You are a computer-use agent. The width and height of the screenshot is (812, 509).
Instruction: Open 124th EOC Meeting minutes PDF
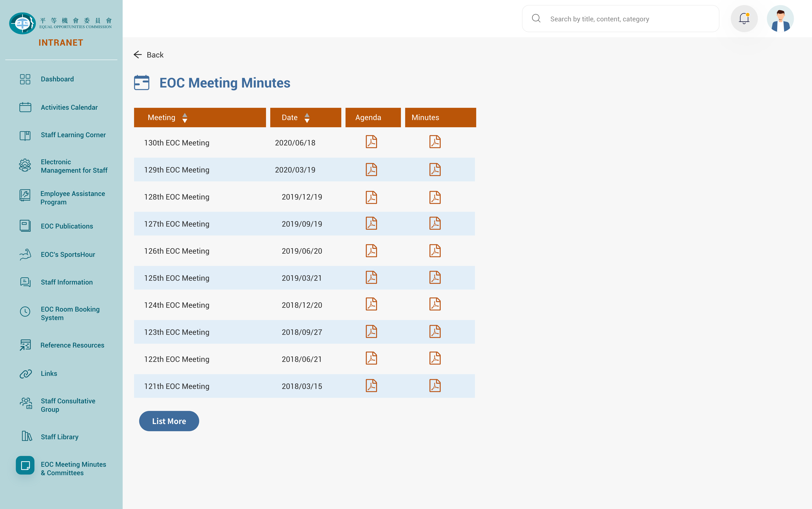pyautogui.click(x=435, y=304)
